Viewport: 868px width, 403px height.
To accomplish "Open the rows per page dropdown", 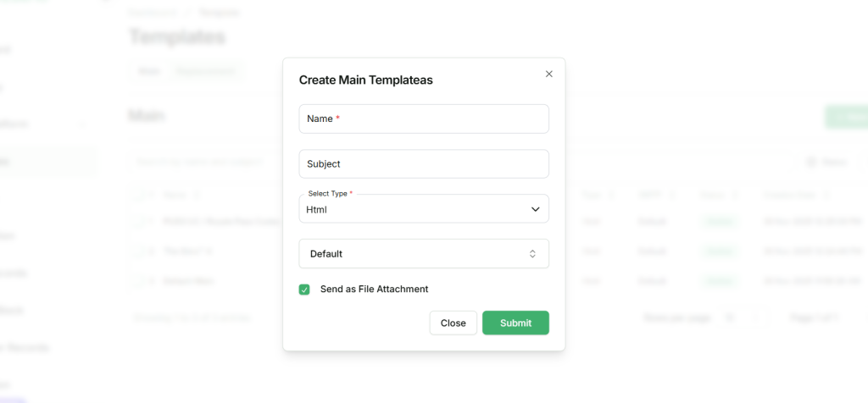I will pyautogui.click(x=728, y=317).
